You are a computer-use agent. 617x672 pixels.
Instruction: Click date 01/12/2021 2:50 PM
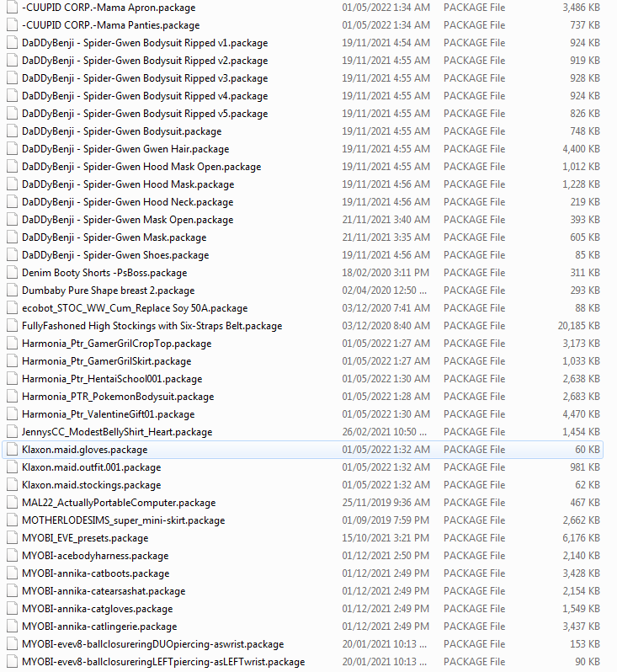coord(386,556)
